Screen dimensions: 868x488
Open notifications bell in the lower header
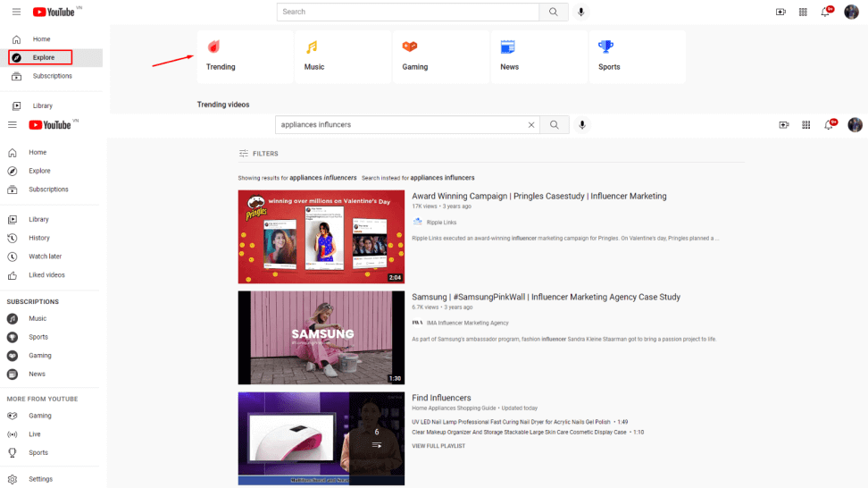(830, 124)
